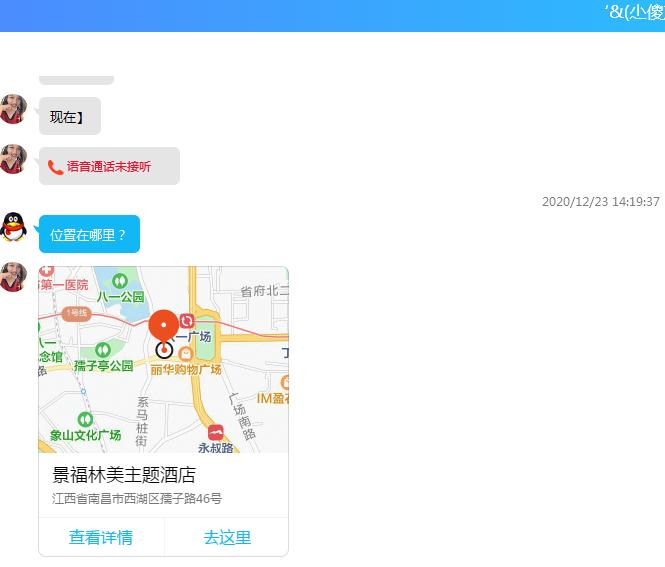Click the address 江西省南昌市西湖区孺子路46号
This screenshot has width=665, height=567.
[137, 498]
